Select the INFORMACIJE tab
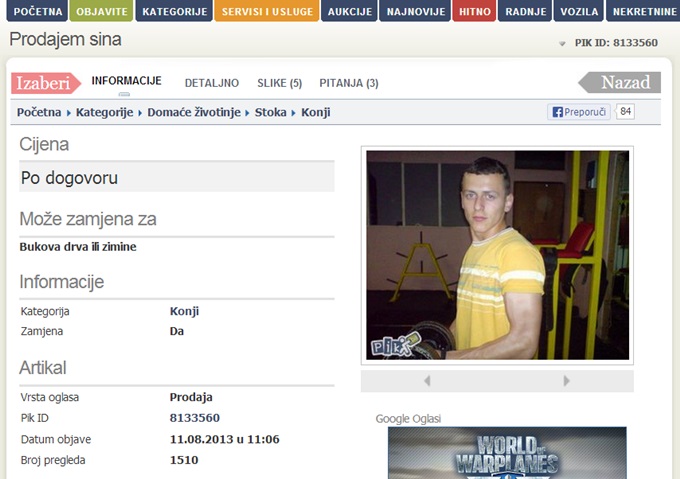The height and width of the screenshot is (479, 680). click(x=126, y=81)
